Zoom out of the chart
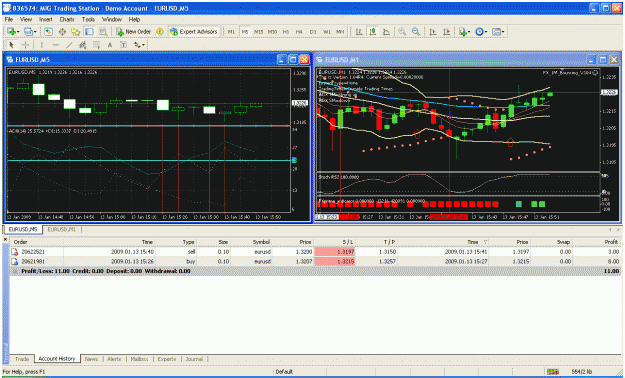 point(416,32)
